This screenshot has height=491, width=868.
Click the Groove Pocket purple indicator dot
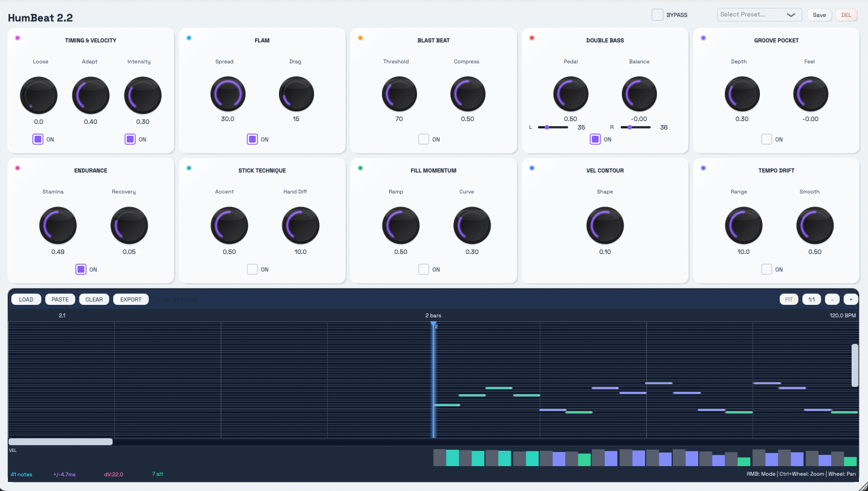click(x=703, y=38)
